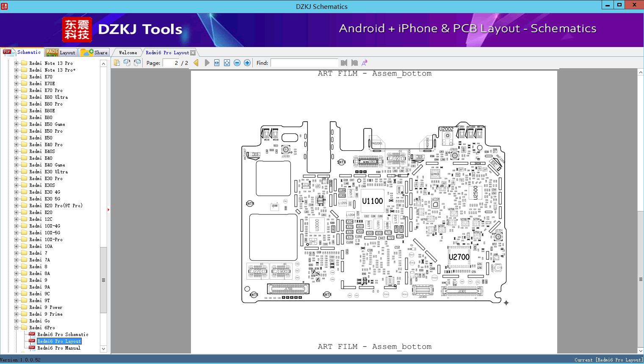Toggle the match case search option
The image size is (644, 364).
(x=365, y=63)
